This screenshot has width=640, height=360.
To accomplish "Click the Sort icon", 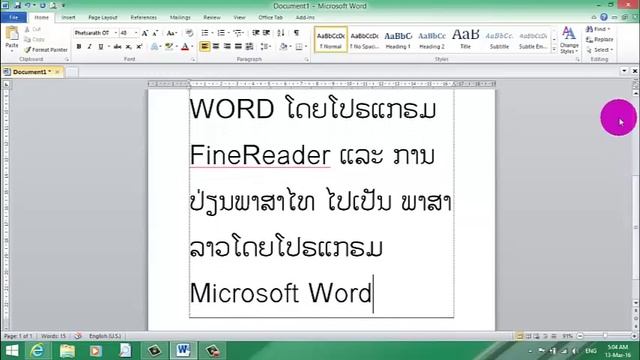I will (281, 33).
